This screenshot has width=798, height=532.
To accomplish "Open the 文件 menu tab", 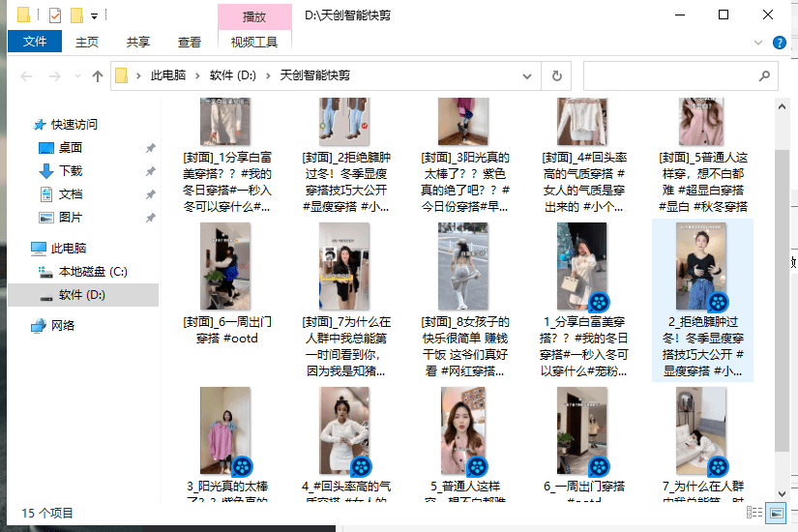I will [35, 42].
